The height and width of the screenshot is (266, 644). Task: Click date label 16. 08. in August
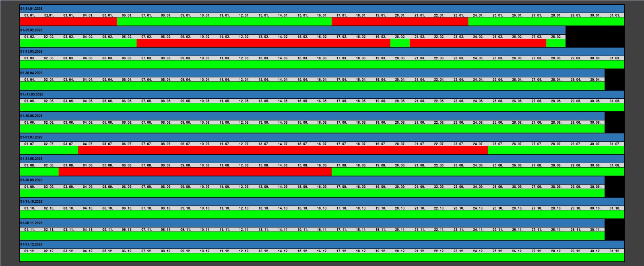point(322,165)
